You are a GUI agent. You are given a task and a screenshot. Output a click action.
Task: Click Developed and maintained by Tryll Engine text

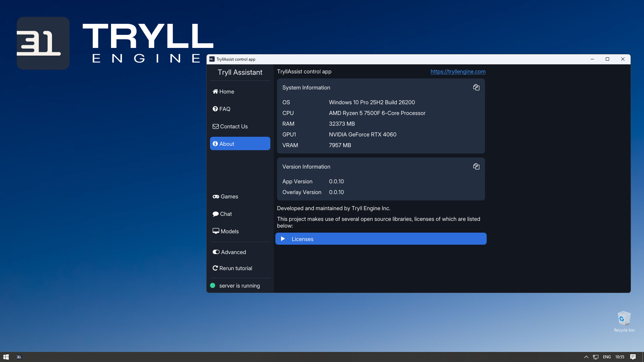click(x=333, y=208)
